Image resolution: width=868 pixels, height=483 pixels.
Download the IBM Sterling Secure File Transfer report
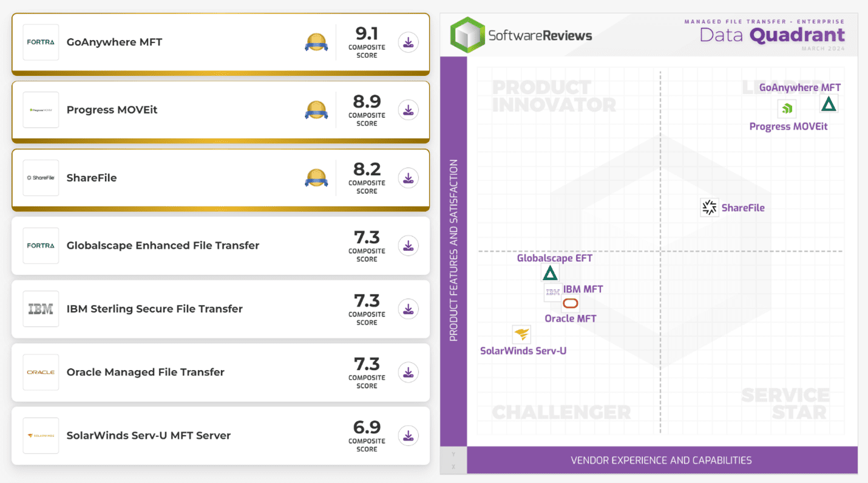click(x=408, y=309)
